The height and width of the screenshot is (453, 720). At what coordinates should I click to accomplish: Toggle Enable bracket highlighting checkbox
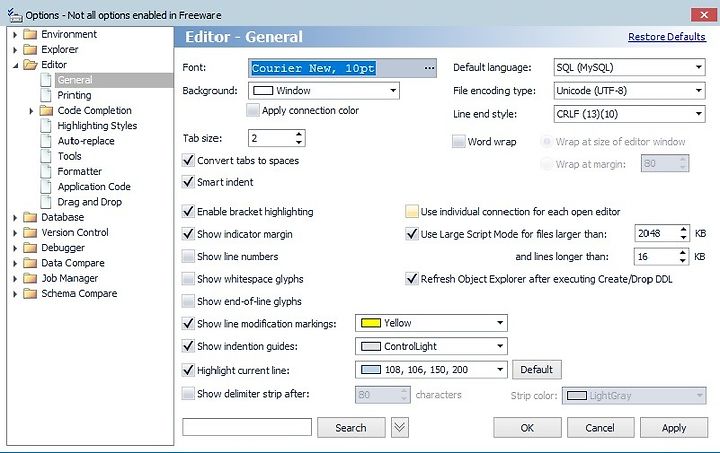click(188, 211)
